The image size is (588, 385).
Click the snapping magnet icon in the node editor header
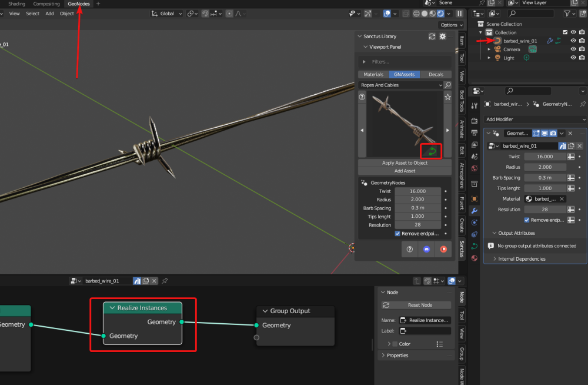(427, 281)
